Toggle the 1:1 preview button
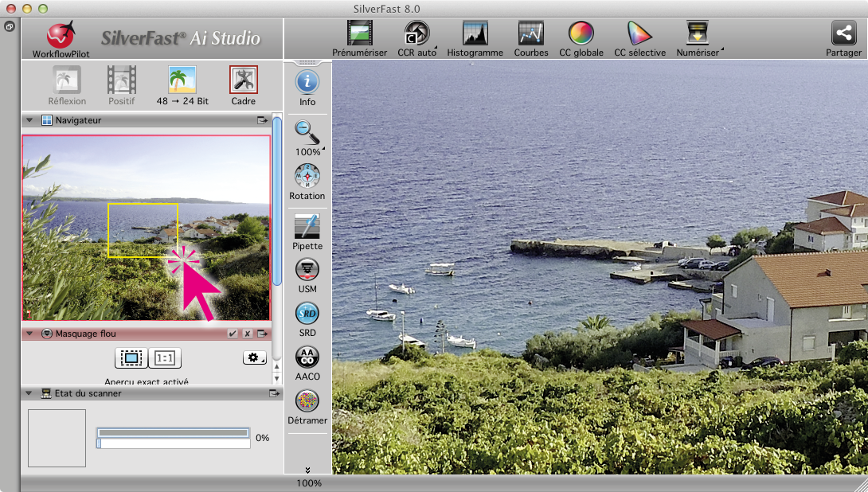 [x=165, y=358]
